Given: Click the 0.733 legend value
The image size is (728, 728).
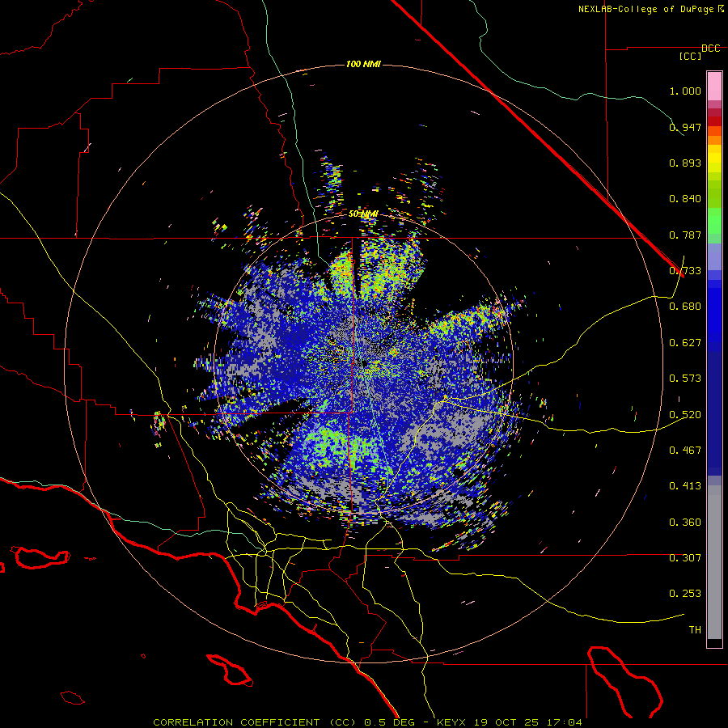Looking at the screenshot, I should 685,271.
